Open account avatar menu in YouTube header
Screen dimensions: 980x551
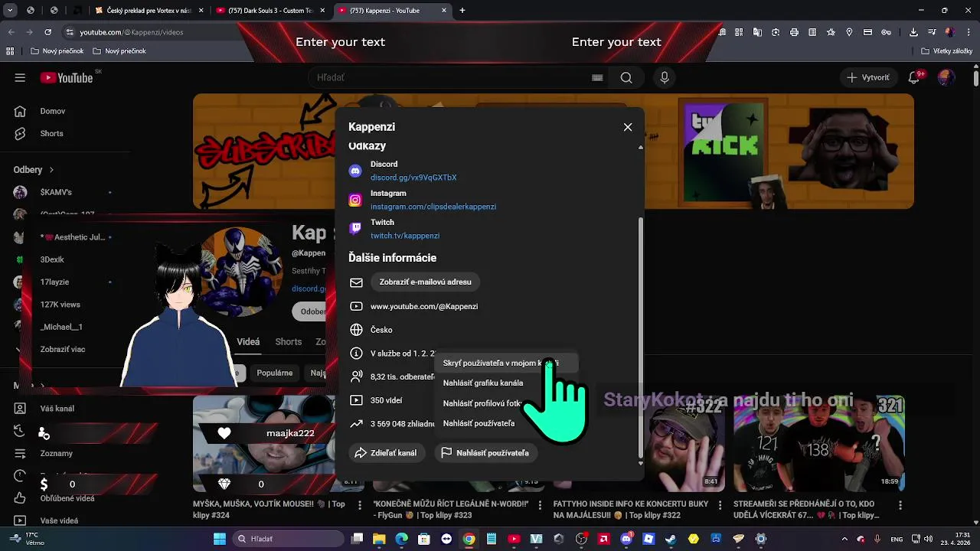tap(946, 77)
